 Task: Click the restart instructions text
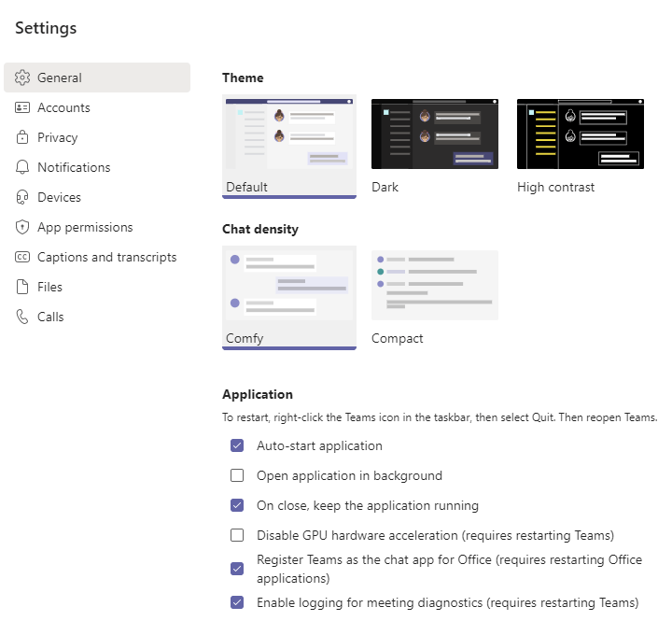pyautogui.click(x=440, y=417)
